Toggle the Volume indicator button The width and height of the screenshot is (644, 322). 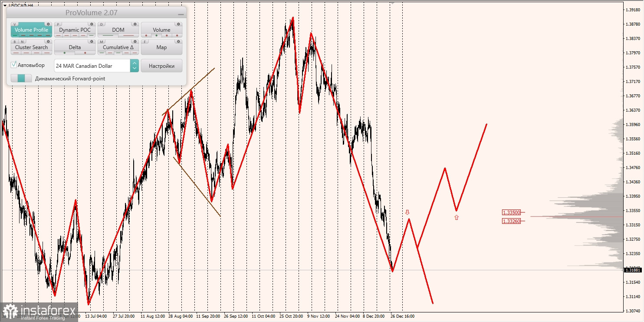161,30
